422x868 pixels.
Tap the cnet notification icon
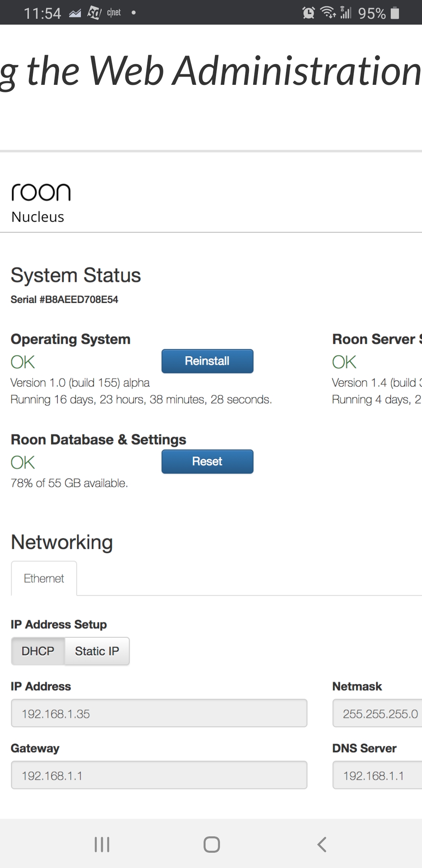click(114, 13)
